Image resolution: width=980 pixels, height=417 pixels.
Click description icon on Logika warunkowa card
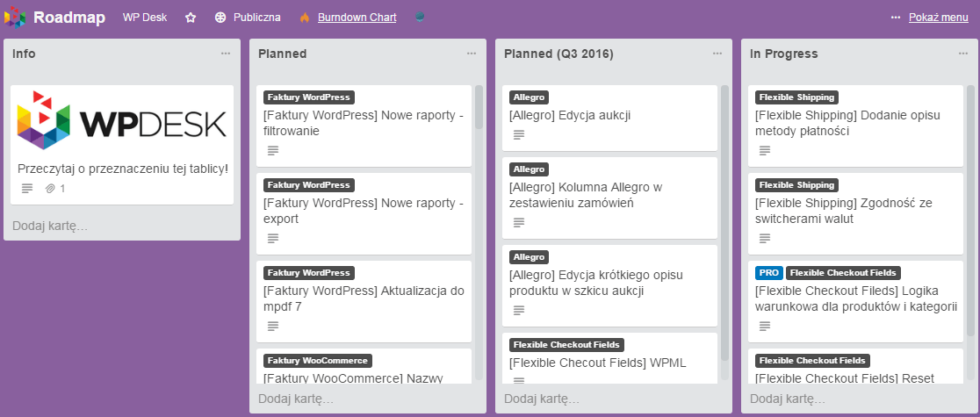[764, 326]
